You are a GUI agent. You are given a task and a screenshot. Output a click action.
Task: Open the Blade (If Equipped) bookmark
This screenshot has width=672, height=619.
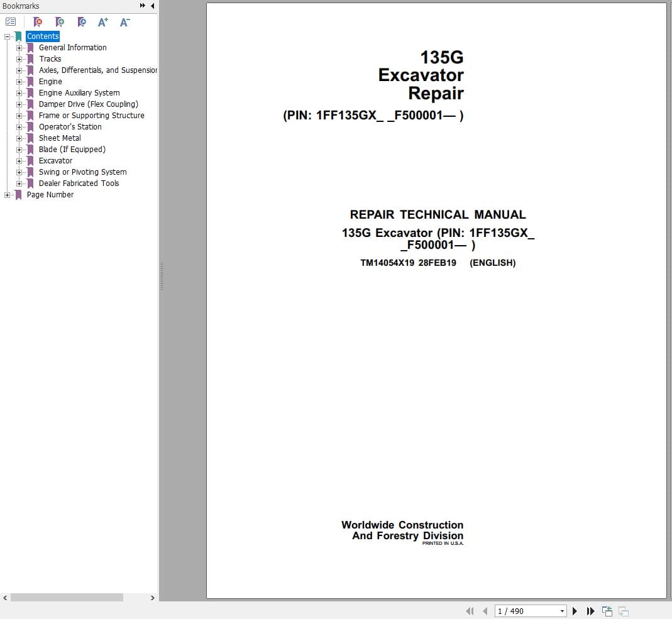(72, 150)
